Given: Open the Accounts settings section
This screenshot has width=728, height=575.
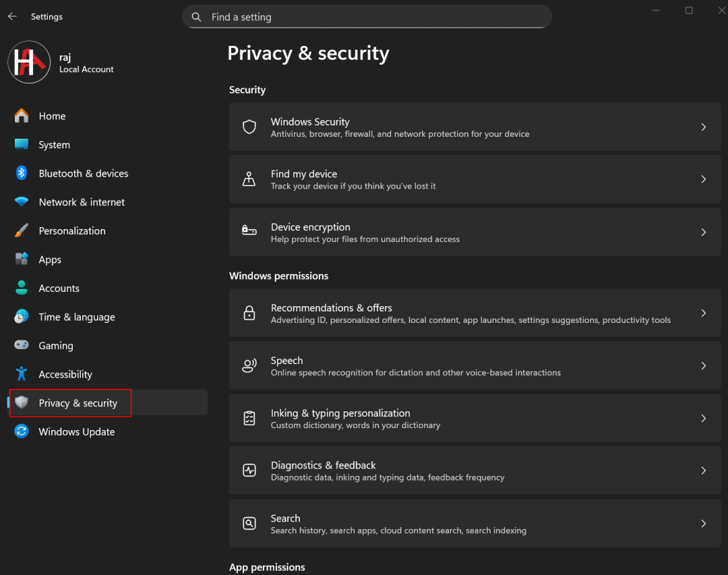Looking at the screenshot, I should (59, 288).
